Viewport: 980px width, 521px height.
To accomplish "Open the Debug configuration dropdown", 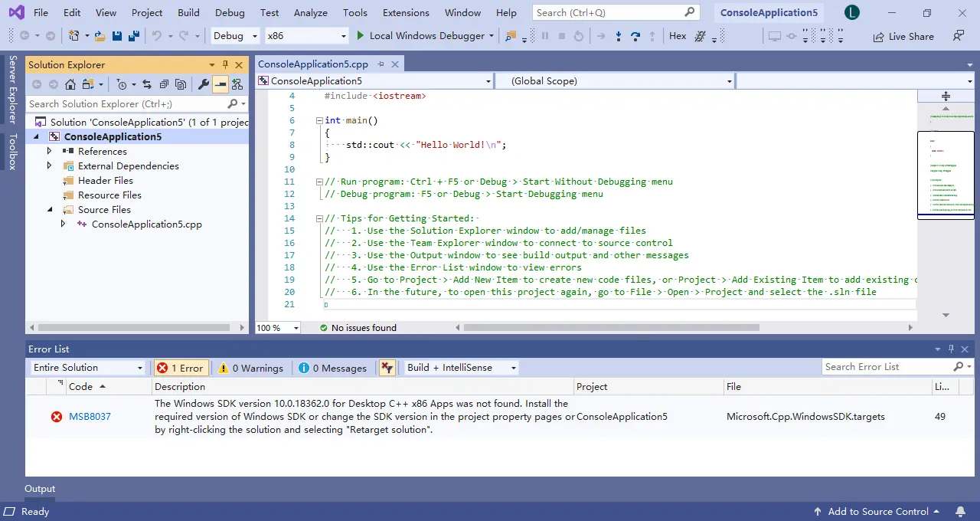I will pyautogui.click(x=234, y=35).
